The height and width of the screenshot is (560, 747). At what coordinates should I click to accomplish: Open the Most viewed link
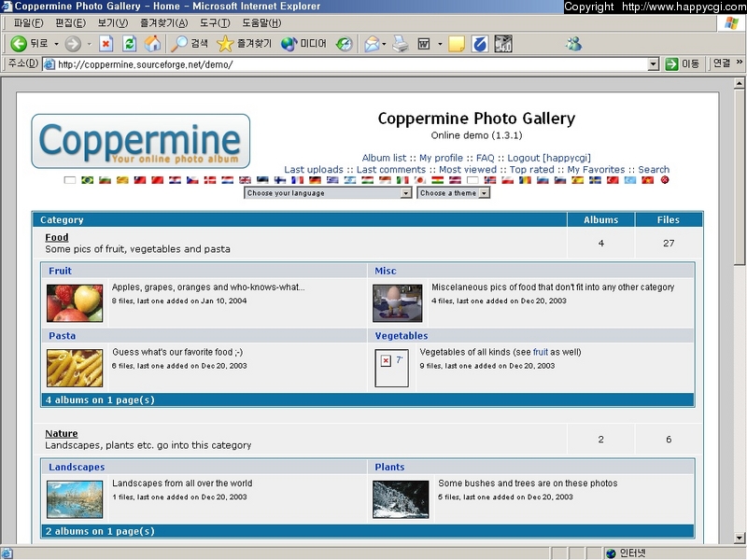pos(468,170)
